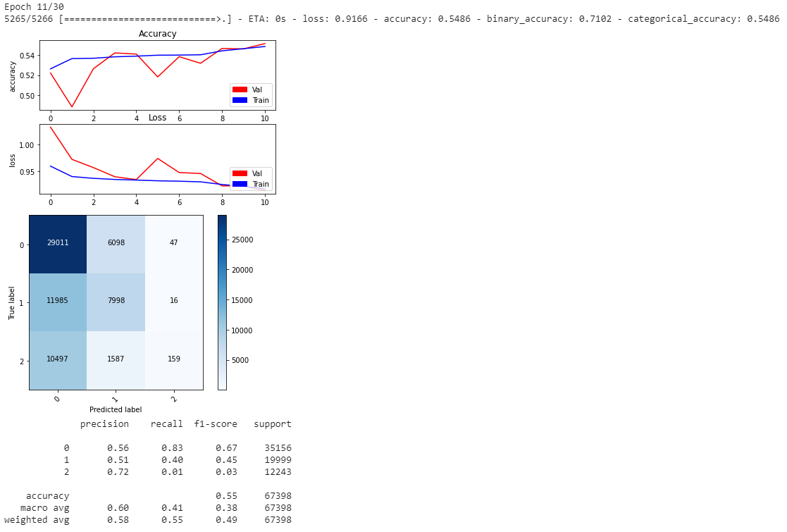Click the blue Train swatch in Accuracy legend

coord(240,100)
